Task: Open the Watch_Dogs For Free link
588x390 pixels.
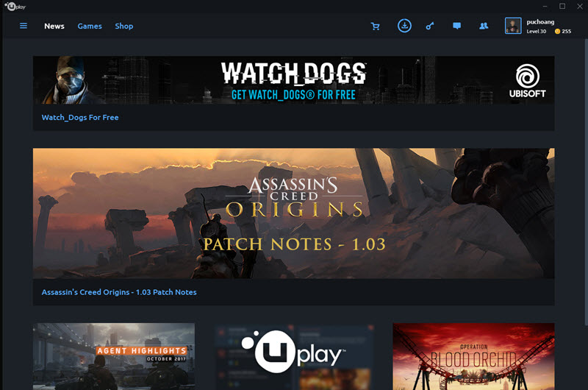Action: (x=80, y=118)
